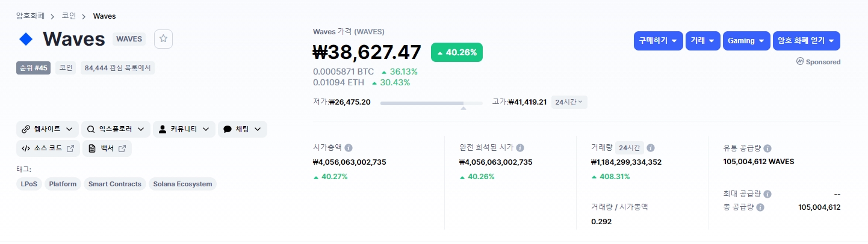Click the 고가 ₩41,419.21 high price
868x244 pixels.
519,102
